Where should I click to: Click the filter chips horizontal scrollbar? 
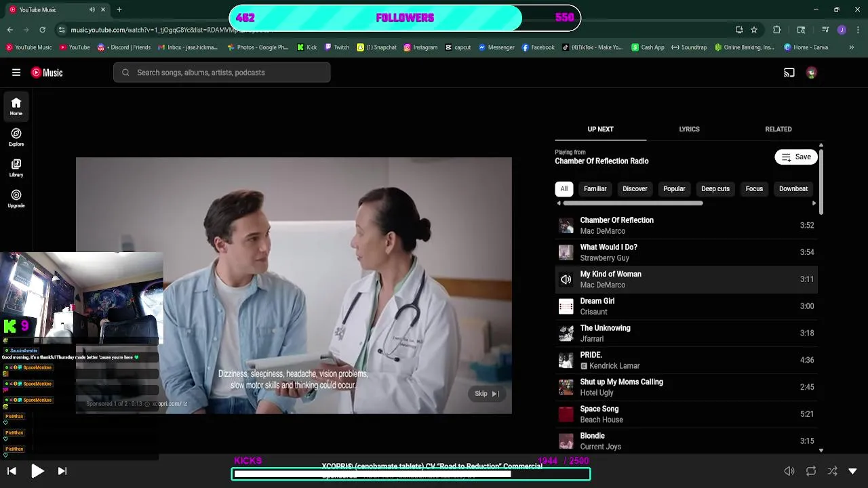633,203
